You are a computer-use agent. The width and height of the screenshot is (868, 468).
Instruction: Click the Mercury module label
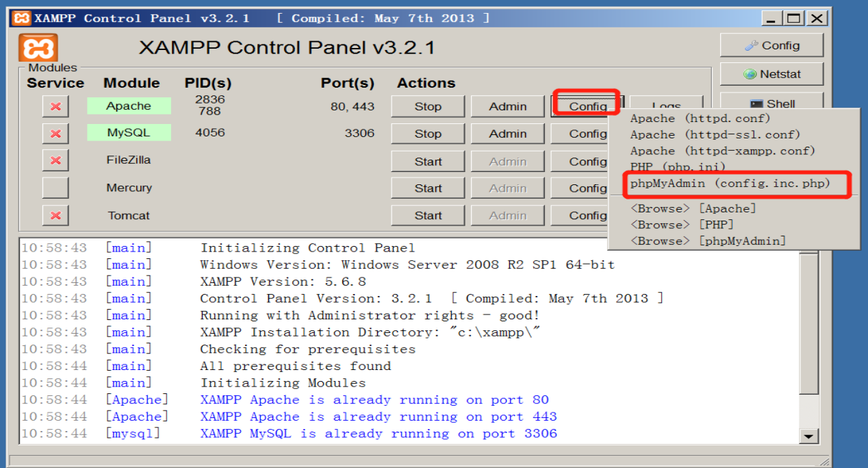tap(129, 187)
